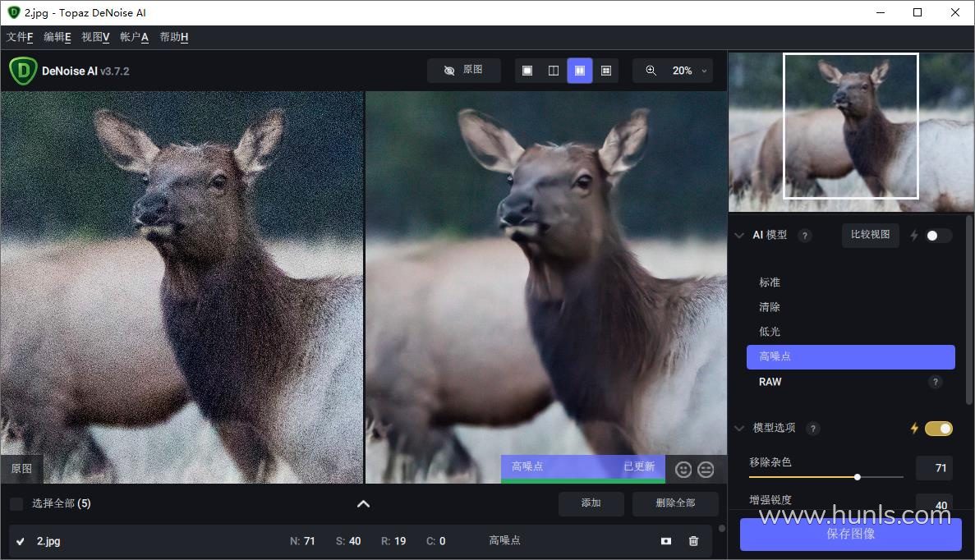Image resolution: width=975 pixels, height=560 pixels.
Task: Click the 保存图像 button
Action: pyautogui.click(x=850, y=534)
